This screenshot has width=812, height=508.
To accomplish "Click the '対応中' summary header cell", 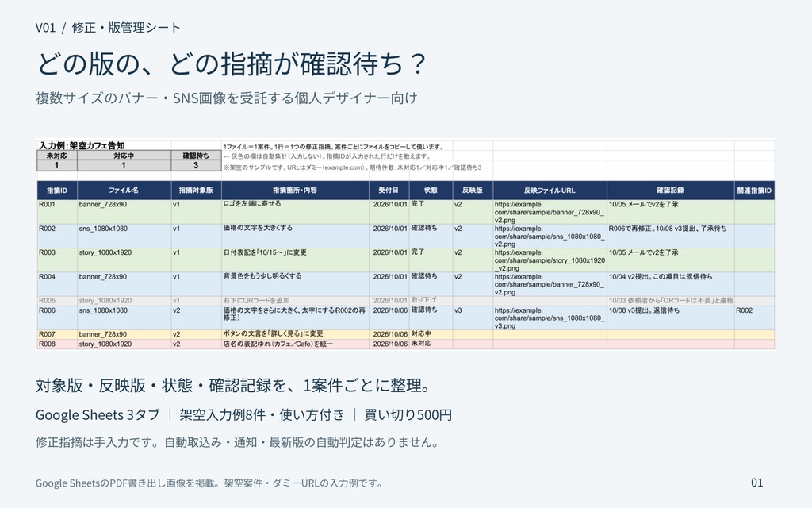I will tap(124, 156).
